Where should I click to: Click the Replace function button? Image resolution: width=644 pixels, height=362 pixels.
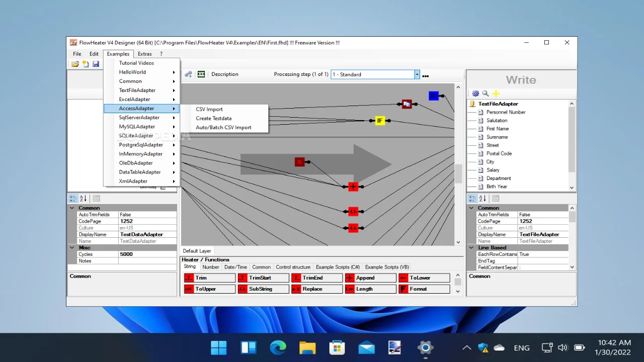tap(317, 289)
